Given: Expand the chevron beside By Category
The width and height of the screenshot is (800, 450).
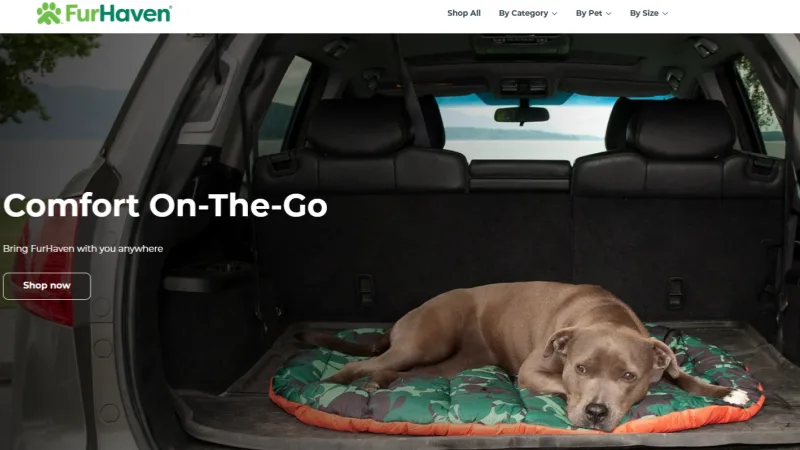Looking at the screenshot, I should pyautogui.click(x=555, y=14).
